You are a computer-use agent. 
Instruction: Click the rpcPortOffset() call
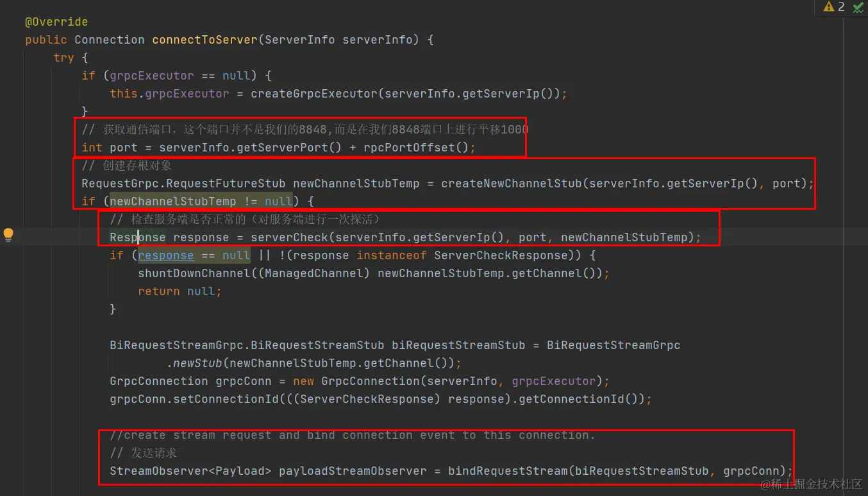417,148
